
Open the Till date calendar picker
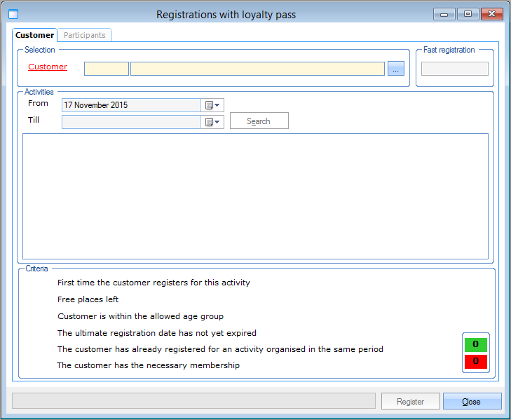tap(212, 122)
